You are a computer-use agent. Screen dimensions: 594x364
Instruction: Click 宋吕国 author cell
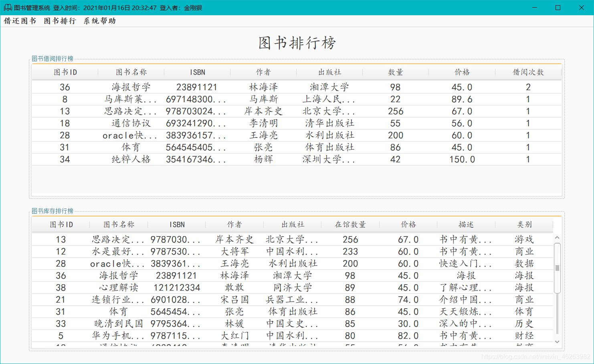point(234,299)
